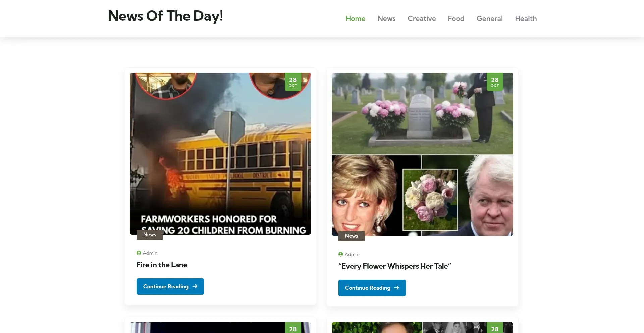
Task: Go to the News navigation link
Action: click(386, 19)
